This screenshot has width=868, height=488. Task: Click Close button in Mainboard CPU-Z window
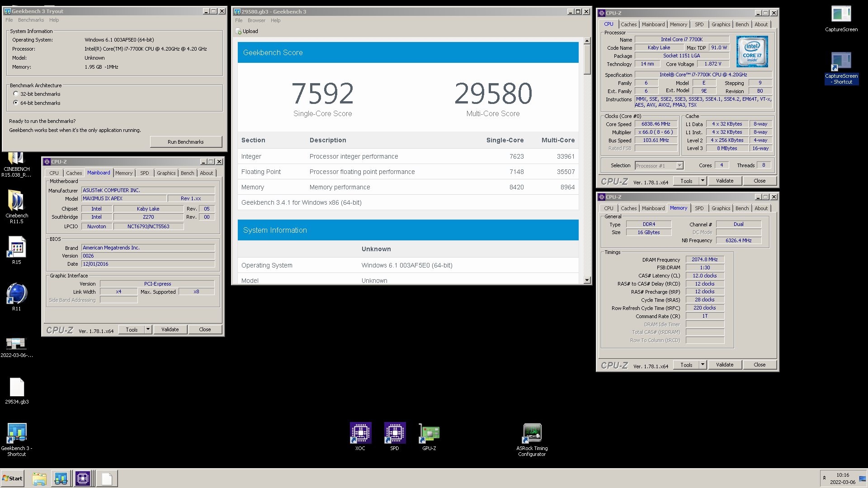tap(205, 329)
